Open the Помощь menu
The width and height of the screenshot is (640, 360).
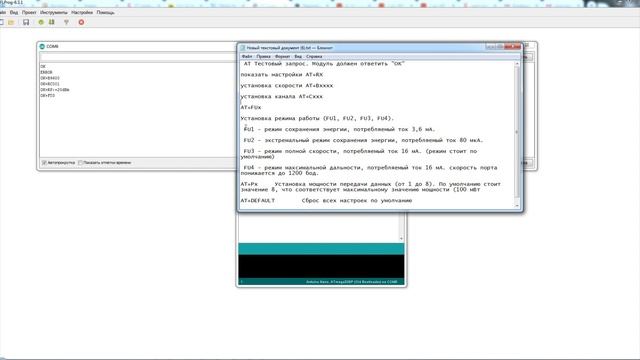[x=105, y=13]
